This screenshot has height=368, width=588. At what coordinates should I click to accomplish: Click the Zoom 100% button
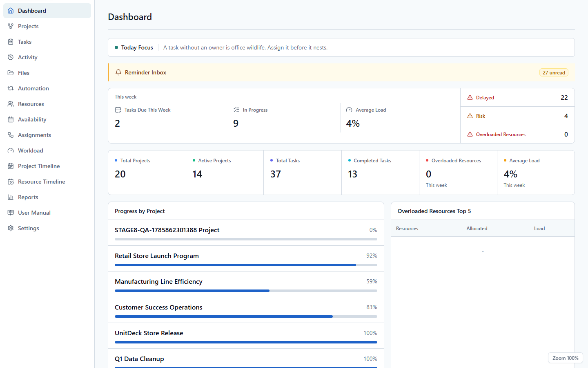click(x=565, y=358)
